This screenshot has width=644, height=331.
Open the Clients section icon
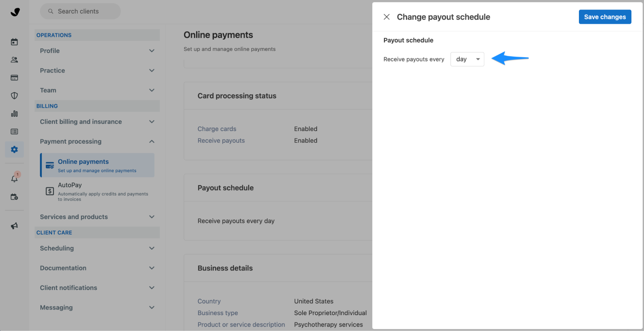(x=14, y=60)
